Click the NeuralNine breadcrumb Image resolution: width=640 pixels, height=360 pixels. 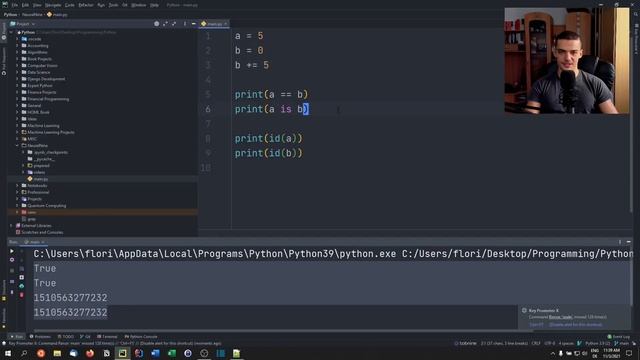[x=32, y=15]
